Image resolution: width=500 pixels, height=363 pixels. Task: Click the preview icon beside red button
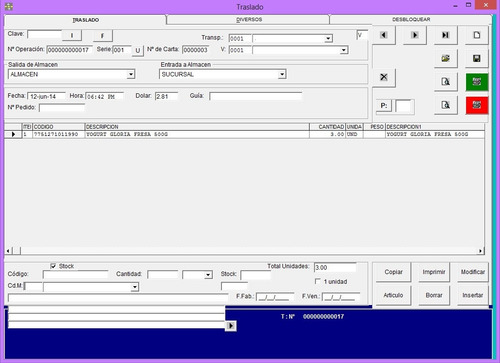tap(445, 105)
